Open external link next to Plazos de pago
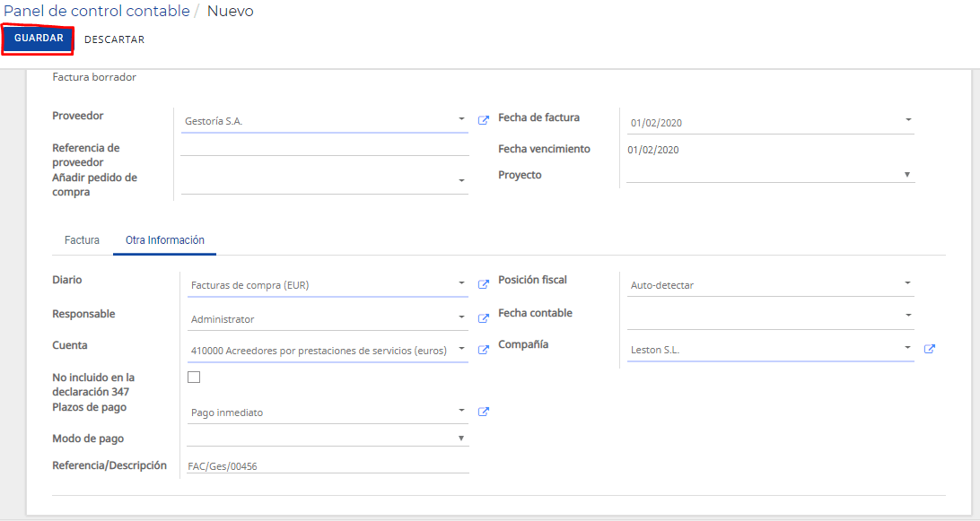This screenshot has width=980, height=521. tap(483, 412)
